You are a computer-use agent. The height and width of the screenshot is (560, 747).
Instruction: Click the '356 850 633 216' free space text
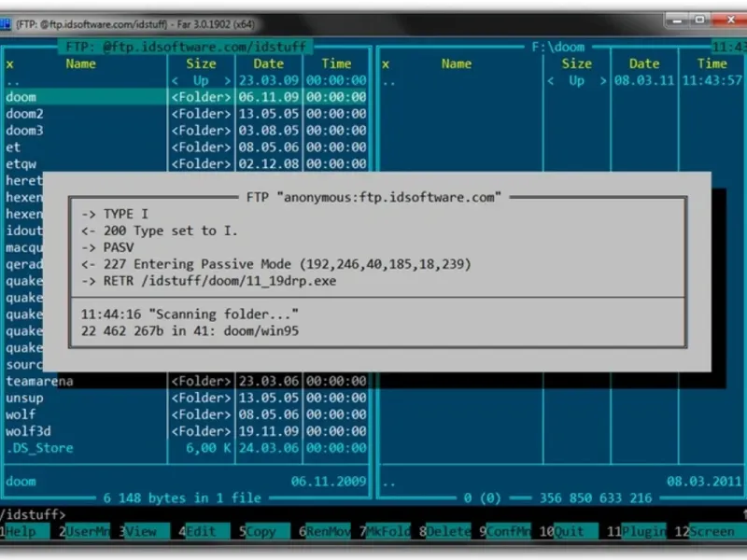pos(596,498)
